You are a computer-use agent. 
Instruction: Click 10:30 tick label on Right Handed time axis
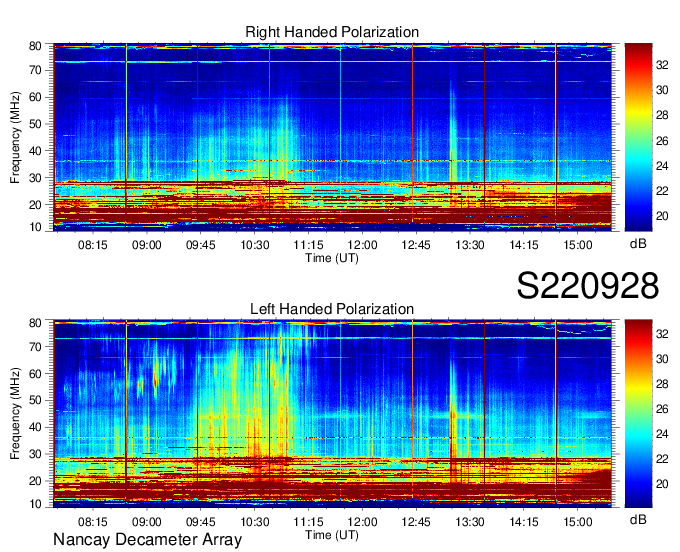[x=255, y=245]
